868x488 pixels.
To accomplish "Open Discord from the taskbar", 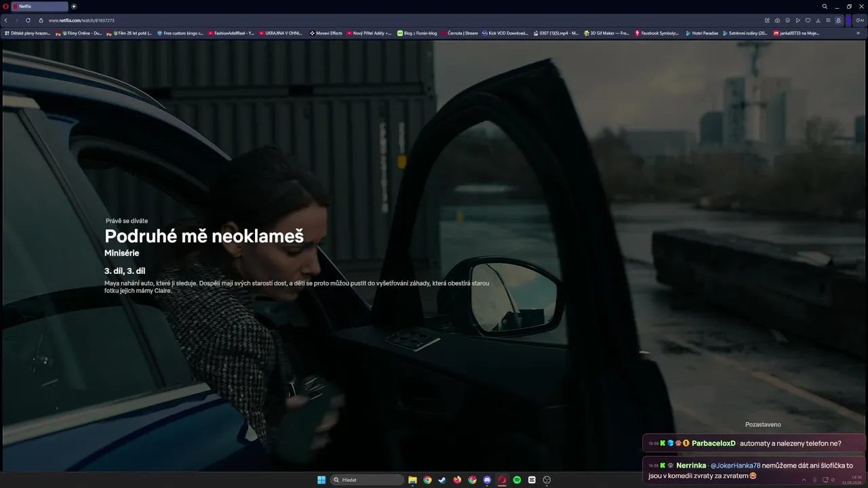I will (487, 480).
